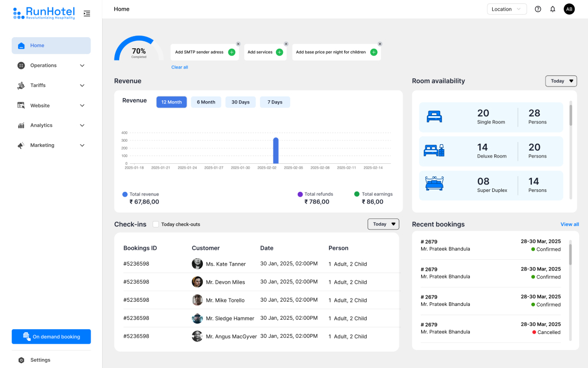
Task: Expand the Website menu chevron
Action: pos(82,106)
